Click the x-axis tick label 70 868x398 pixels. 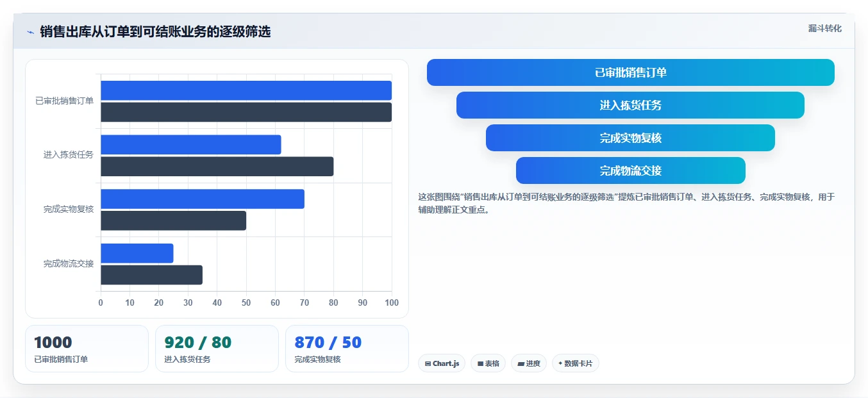point(305,303)
